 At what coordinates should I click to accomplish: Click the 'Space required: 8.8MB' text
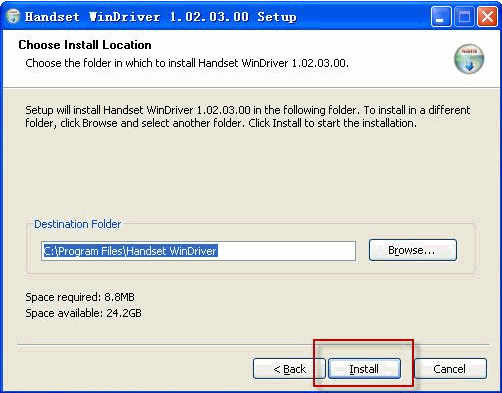pos(80,297)
